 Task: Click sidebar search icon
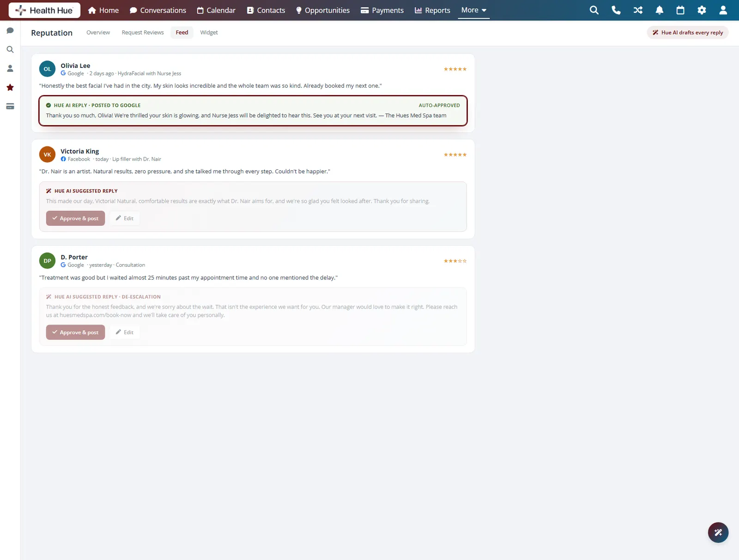(x=10, y=49)
